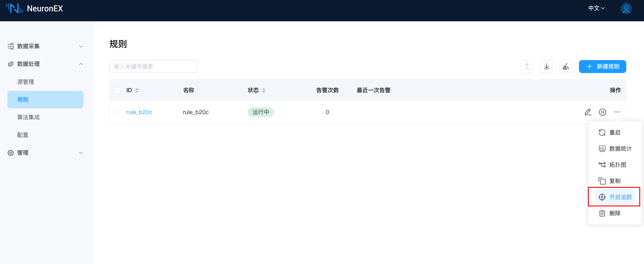Pause the running rule_b20c rule
The height and width of the screenshot is (264, 644).
602,112
